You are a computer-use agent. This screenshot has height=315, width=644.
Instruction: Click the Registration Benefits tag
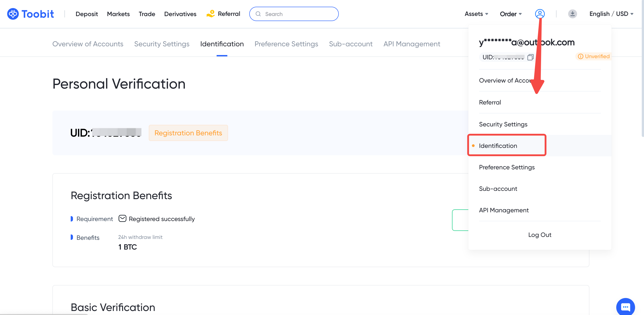[x=188, y=133]
